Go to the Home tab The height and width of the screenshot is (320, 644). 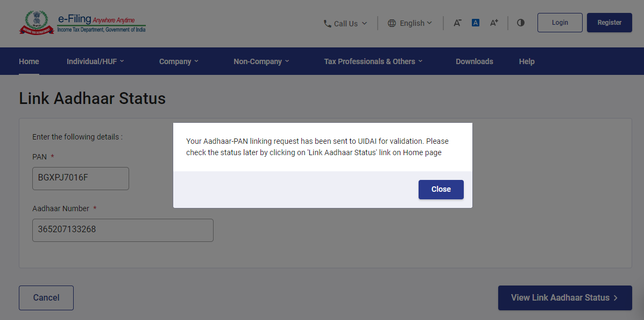[29, 61]
